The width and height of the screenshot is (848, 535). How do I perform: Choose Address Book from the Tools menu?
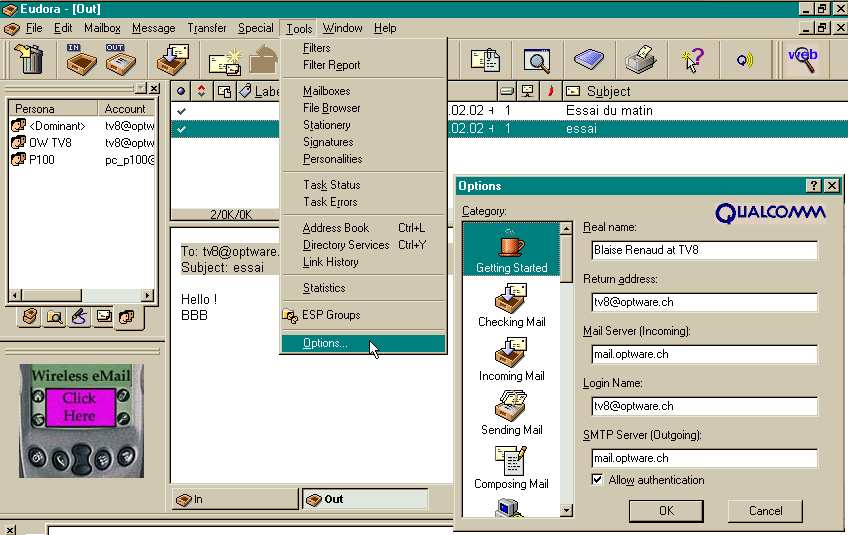(363, 228)
